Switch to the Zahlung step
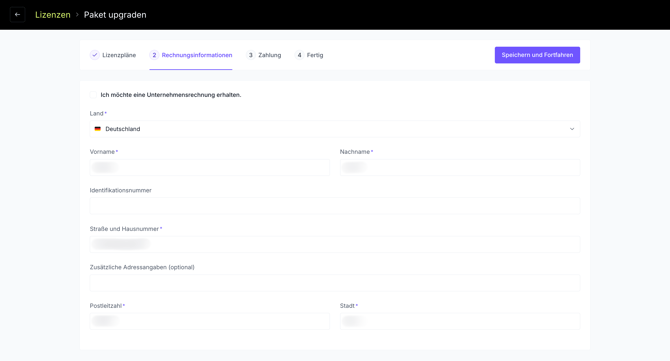The image size is (670, 361). 264,55
